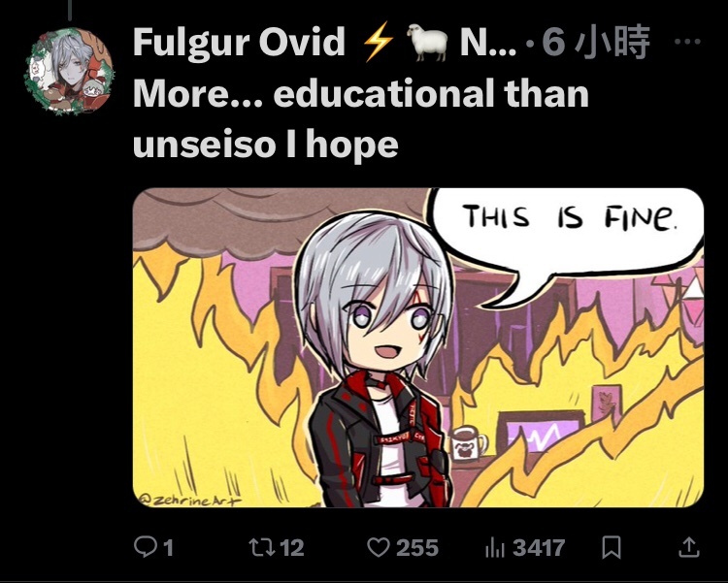Open the share upload icon
Viewport: 728px width, 583px height.
(x=688, y=547)
